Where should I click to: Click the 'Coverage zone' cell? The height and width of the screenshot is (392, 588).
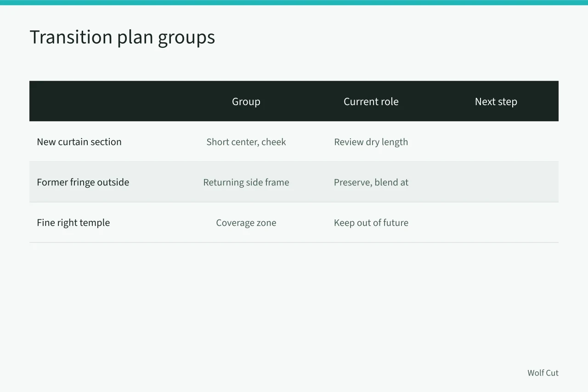point(246,223)
